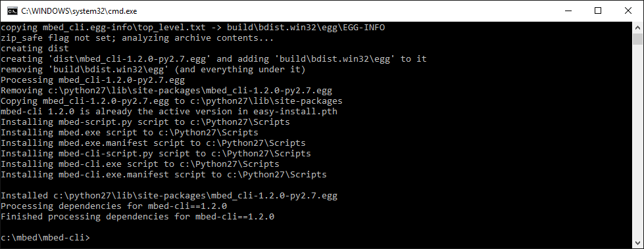This screenshot has width=644, height=249.
Task: Minimize the cmd.exe window
Action: (568, 11)
